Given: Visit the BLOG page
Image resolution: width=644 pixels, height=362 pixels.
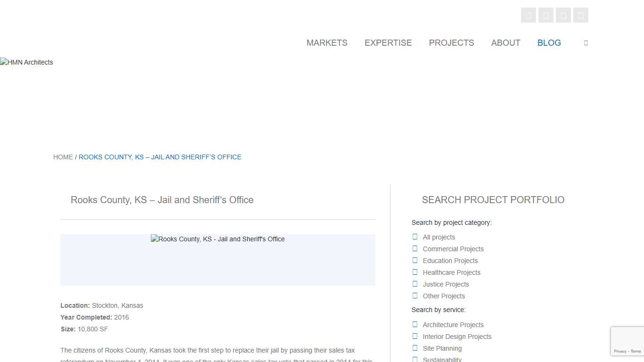Looking at the screenshot, I should 549,43.
